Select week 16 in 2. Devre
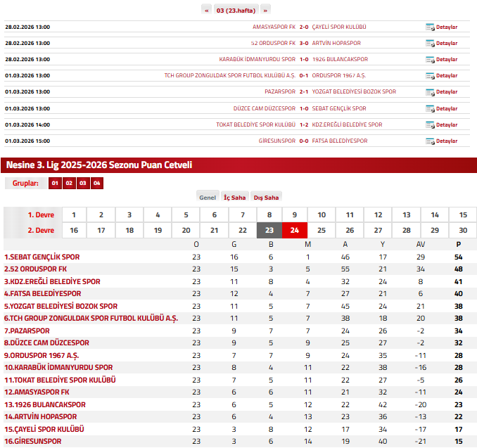This screenshot has width=477, height=448. coord(74,230)
